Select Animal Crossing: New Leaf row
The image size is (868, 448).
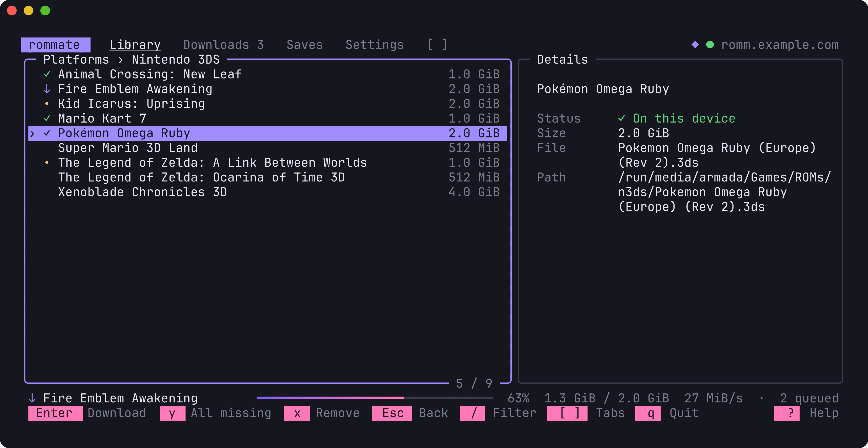[x=268, y=74]
